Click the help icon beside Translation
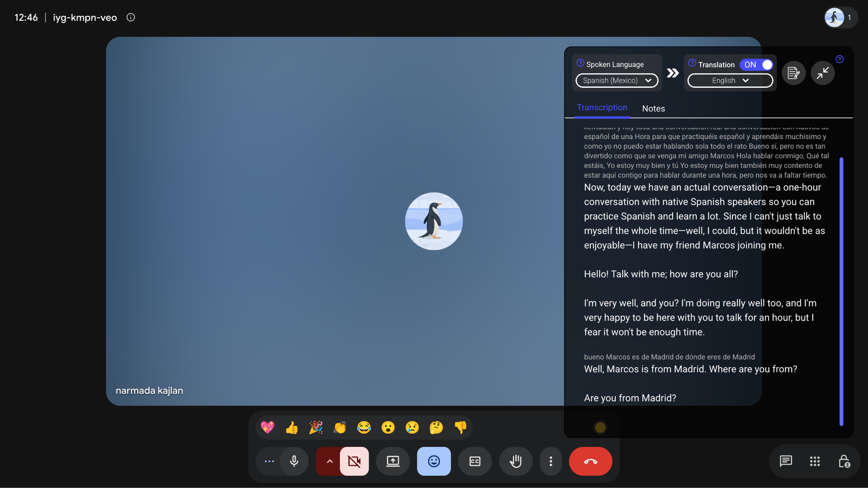Screen dimensions: 868x488 click(692, 63)
